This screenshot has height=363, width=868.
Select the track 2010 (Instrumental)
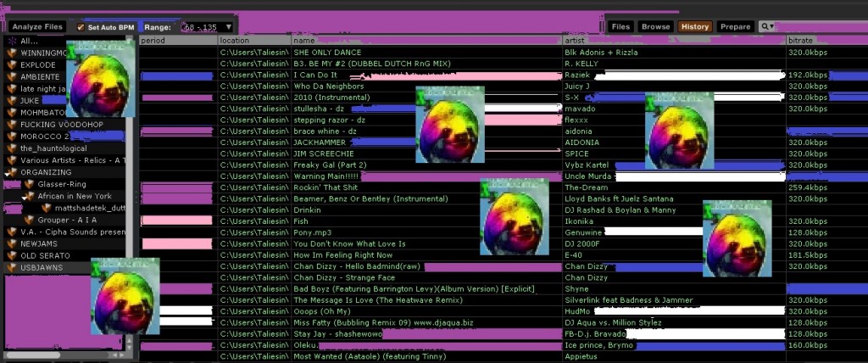tap(331, 98)
